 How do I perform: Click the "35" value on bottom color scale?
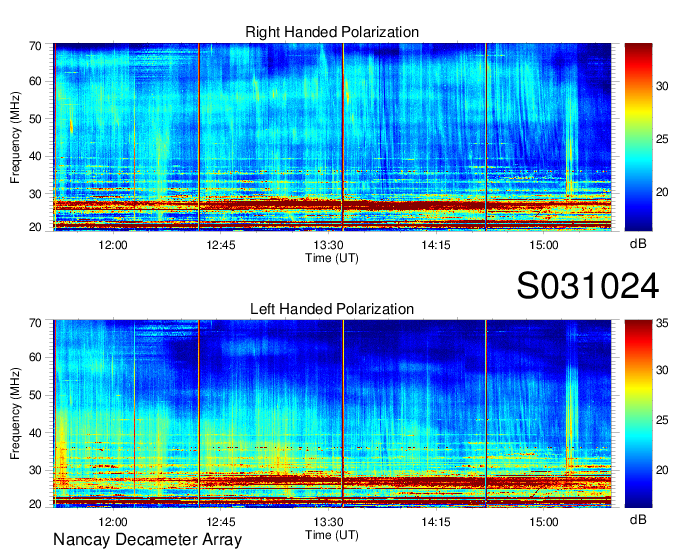(x=662, y=323)
